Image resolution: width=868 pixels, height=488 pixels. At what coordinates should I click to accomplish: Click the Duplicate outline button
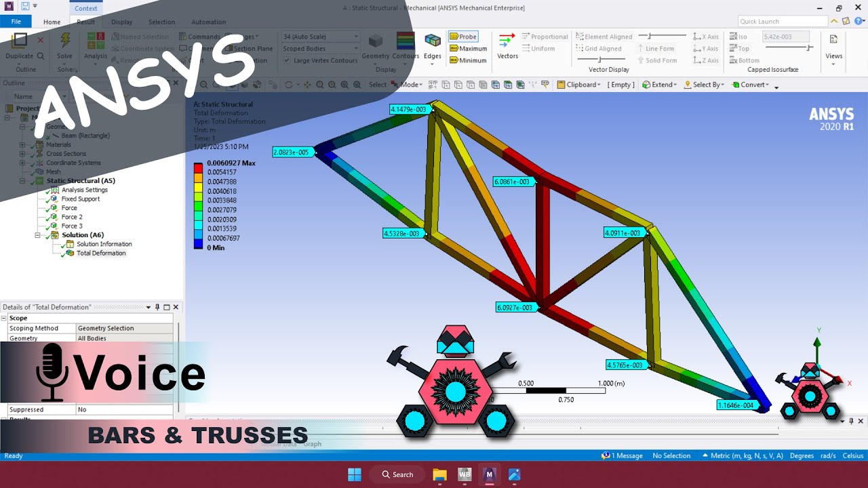(20, 46)
